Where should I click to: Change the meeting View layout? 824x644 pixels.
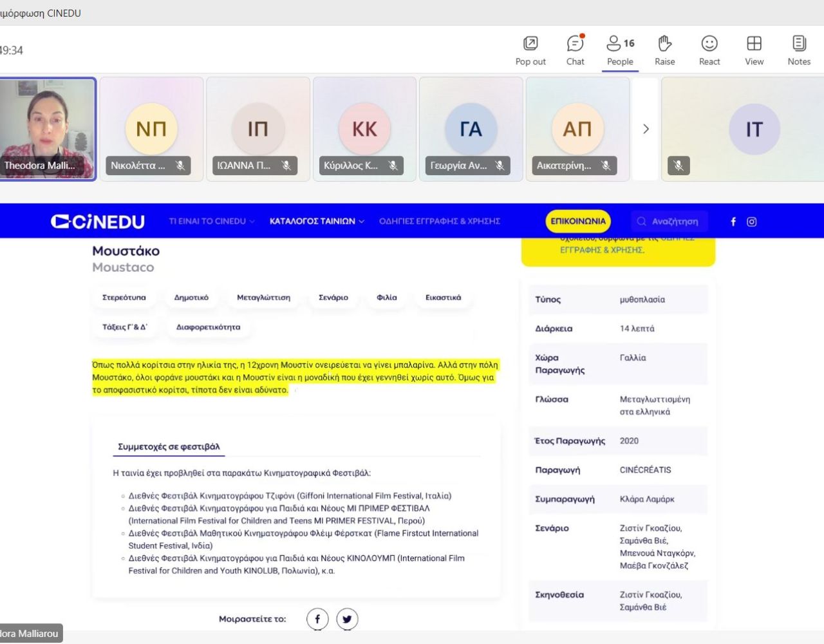[754, 50]
